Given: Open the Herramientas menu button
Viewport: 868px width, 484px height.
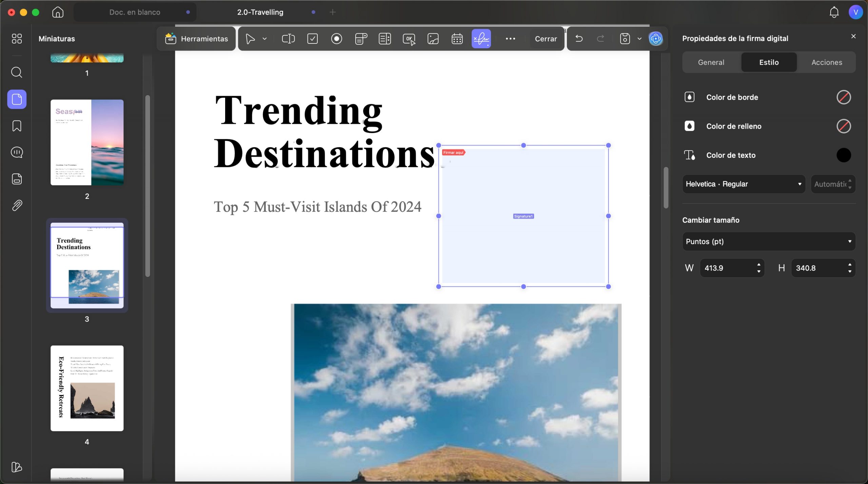Looking at the screenshot, I should [x=196, y=39].
